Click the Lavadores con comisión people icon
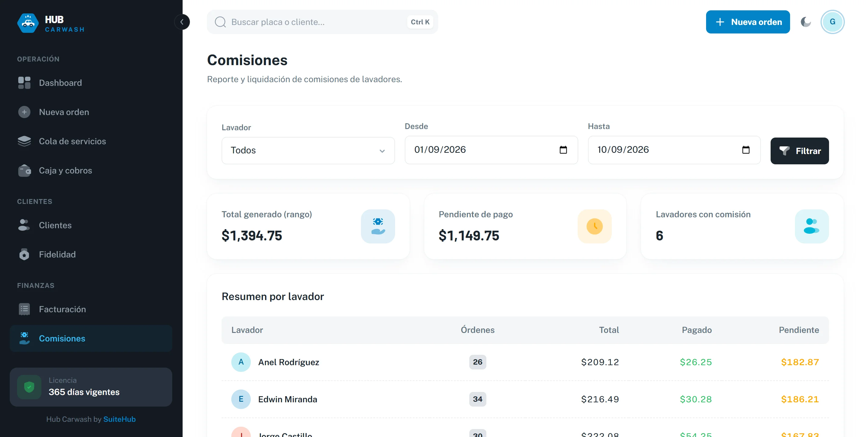 (x=812, y=226)
